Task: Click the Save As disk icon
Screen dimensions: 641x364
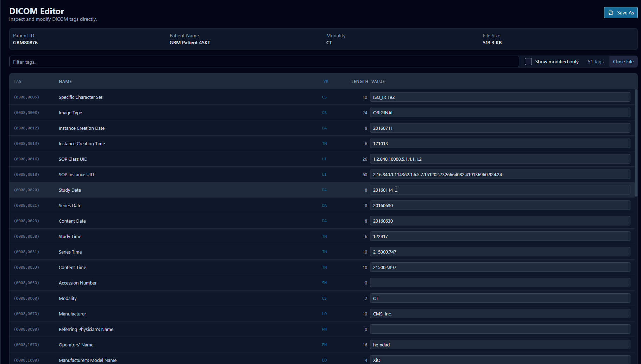Action: [611, 13]
